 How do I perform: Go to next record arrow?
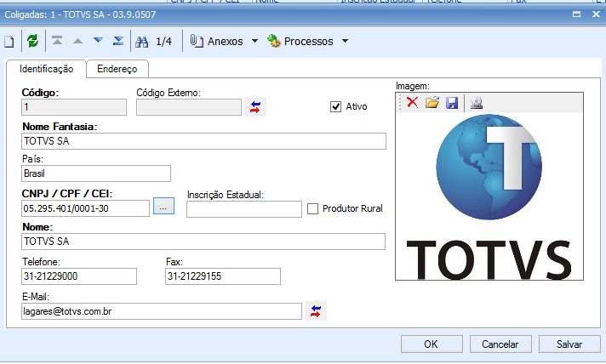(x=98, y=40)
